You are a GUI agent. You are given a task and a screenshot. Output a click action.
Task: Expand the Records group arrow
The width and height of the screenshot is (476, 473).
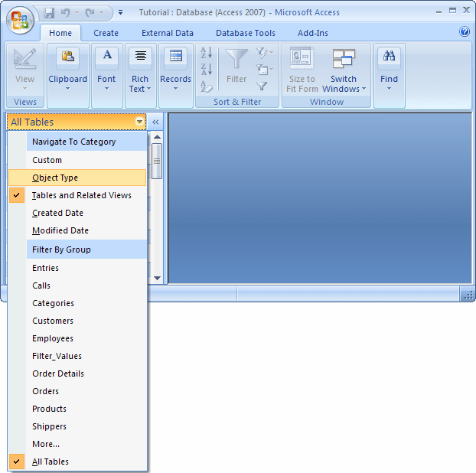[x=176, y=89]
